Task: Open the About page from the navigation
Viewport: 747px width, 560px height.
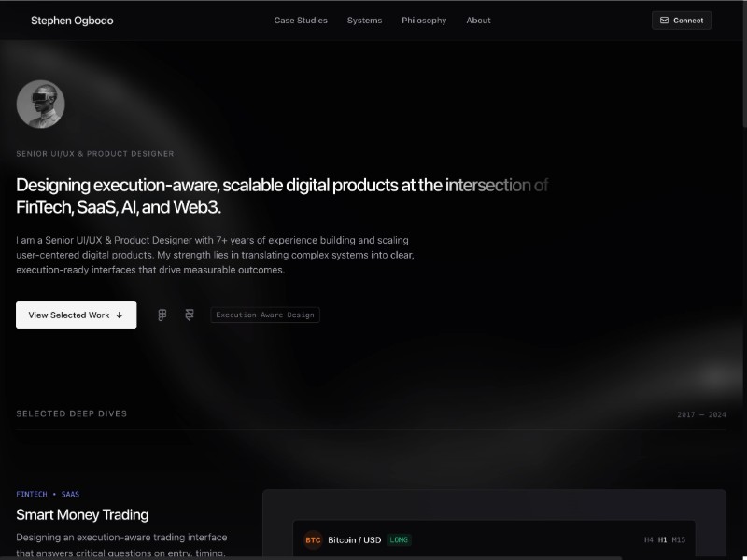Action: (478, 20)
